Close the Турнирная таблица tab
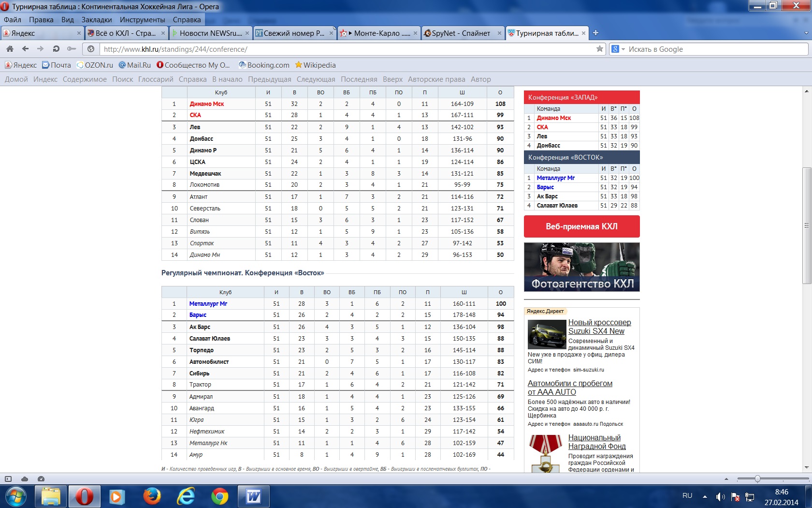 pos(583,33)
